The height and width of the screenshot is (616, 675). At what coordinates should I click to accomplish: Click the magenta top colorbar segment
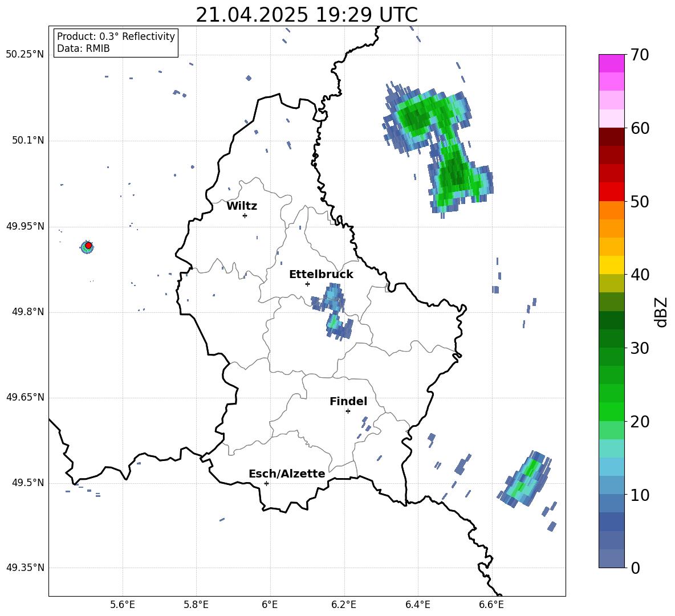pyautogui.click(x=611, y=63)
